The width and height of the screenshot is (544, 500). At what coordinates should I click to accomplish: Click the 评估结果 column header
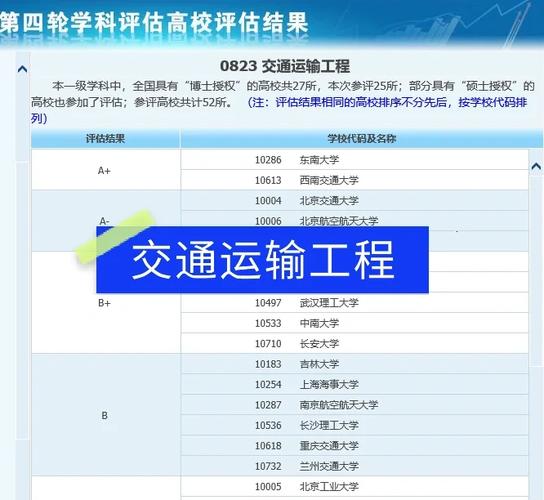[x=105, y=139]
